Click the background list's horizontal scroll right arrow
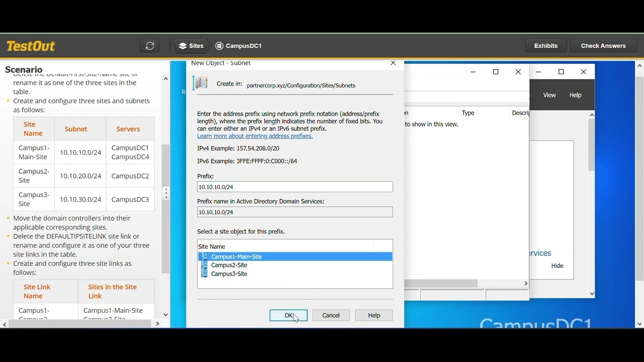This screenshot has height=362, width=644. coord(526,284)
